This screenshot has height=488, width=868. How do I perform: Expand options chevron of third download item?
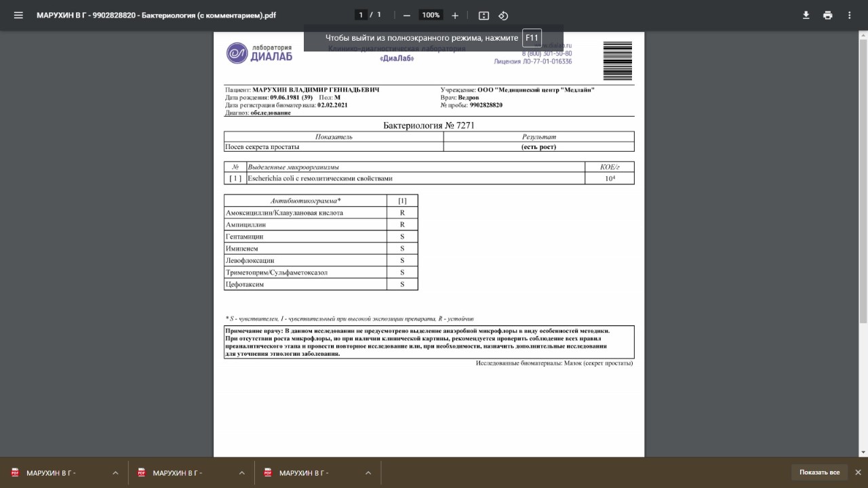368,473
